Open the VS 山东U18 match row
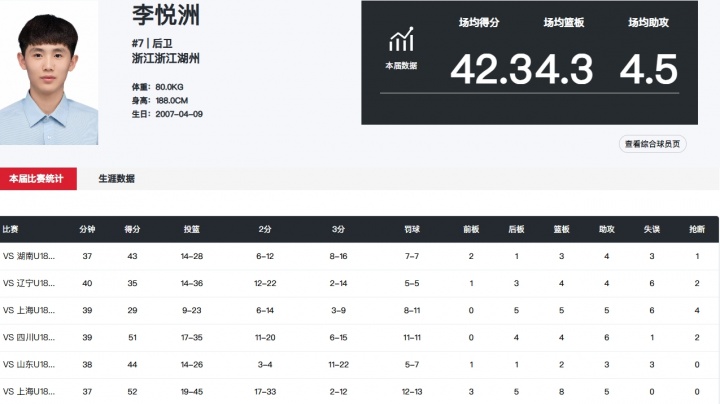720x404 pixels. point(30,365)
